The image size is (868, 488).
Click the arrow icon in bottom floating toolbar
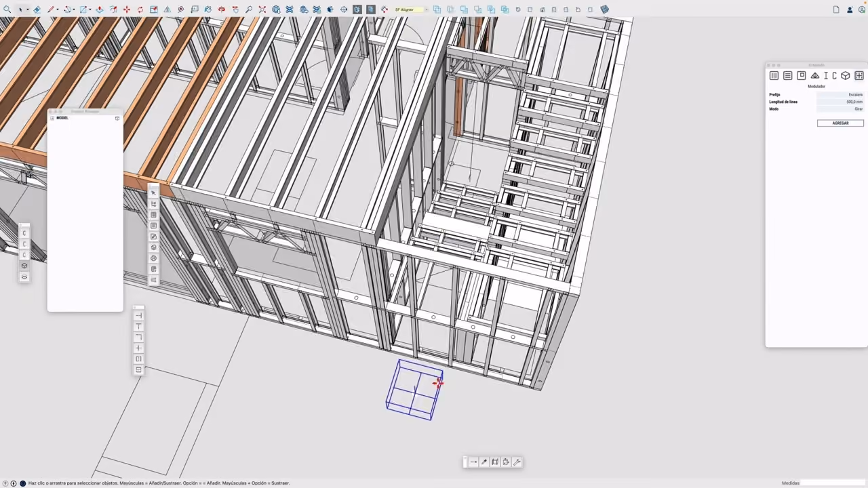473,462
